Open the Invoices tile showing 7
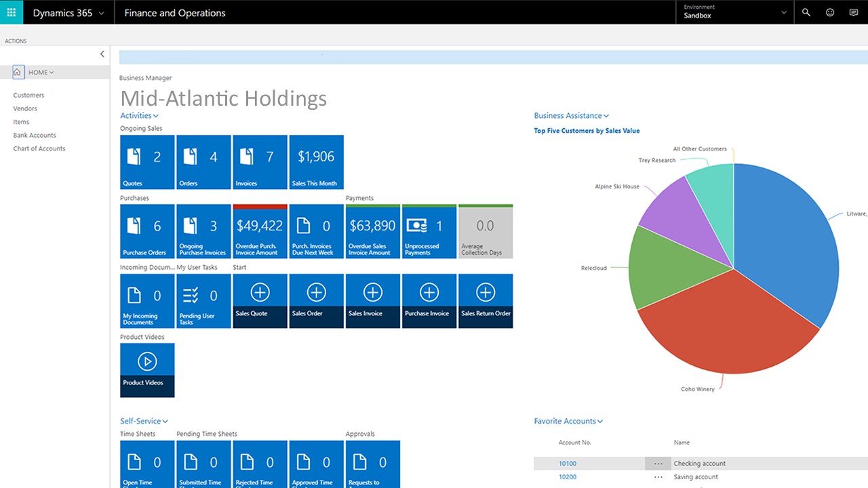The height and width of the screenshot is (488, 868). [260, 162]
